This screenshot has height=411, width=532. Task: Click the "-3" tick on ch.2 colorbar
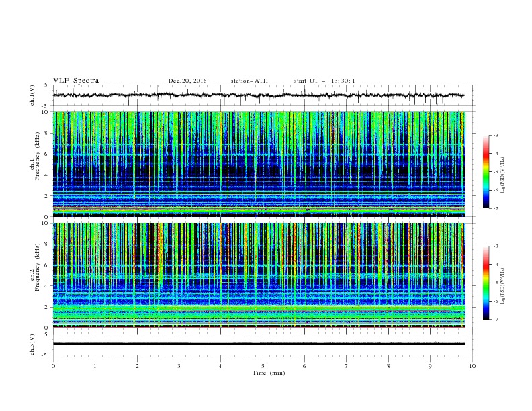click(x=496, y=246)
